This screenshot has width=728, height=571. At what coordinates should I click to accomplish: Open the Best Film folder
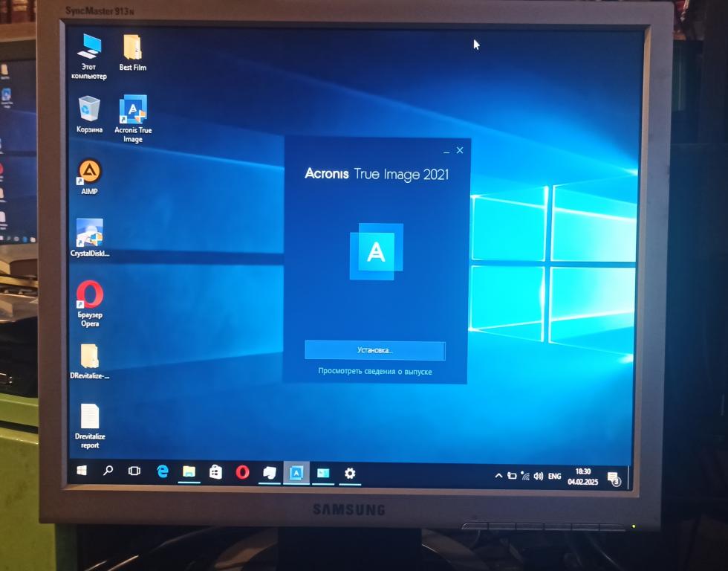tap(133, 53)
